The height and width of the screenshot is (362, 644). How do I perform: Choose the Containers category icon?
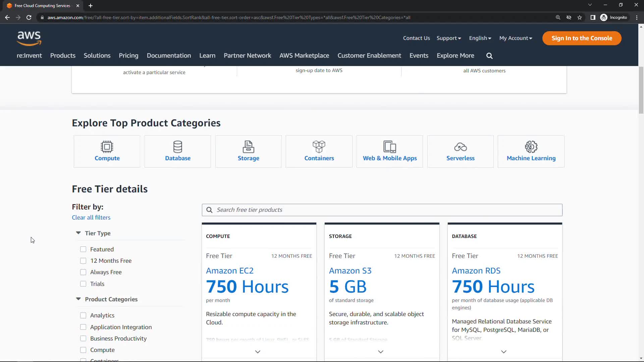319,147
